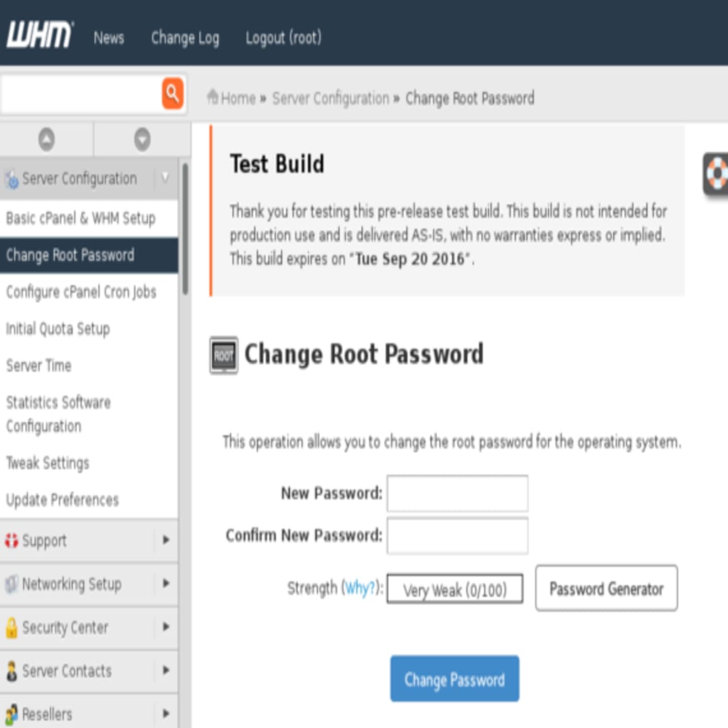Click the Support lifesaver icon in sidebar
The width and height of the screenshot is (728, 728).
point(11,540)
